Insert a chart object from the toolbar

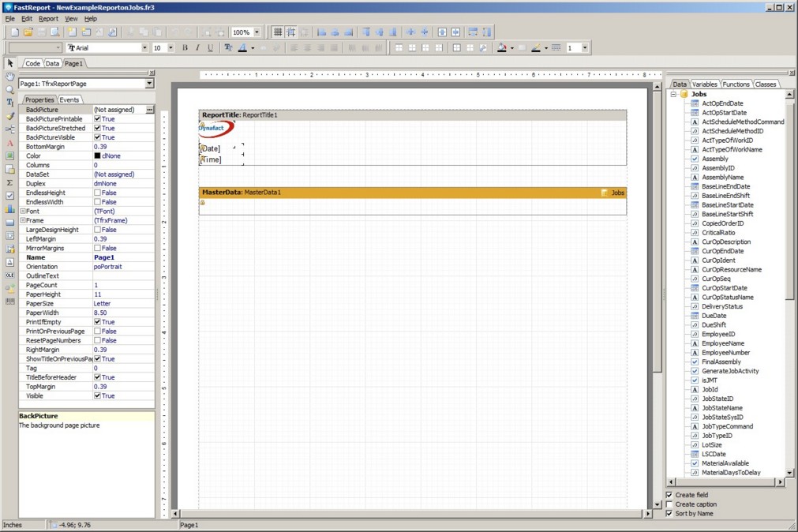(x=10, y=209)
